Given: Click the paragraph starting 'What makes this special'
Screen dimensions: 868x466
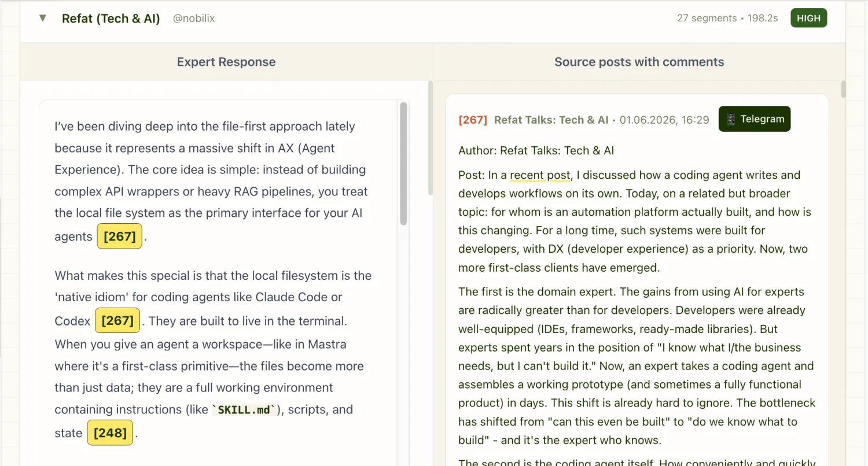Looking at the screenshot, I should point(213,354).
